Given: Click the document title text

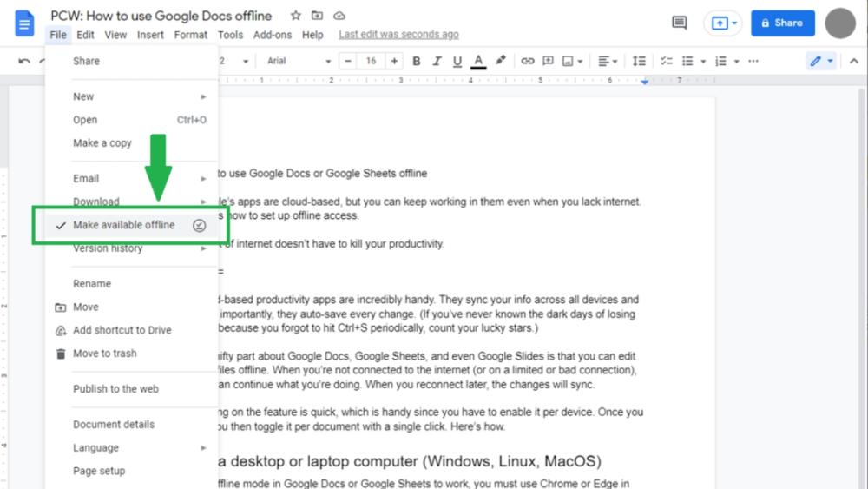Looking at the screenshot, I should coord(161,16).
